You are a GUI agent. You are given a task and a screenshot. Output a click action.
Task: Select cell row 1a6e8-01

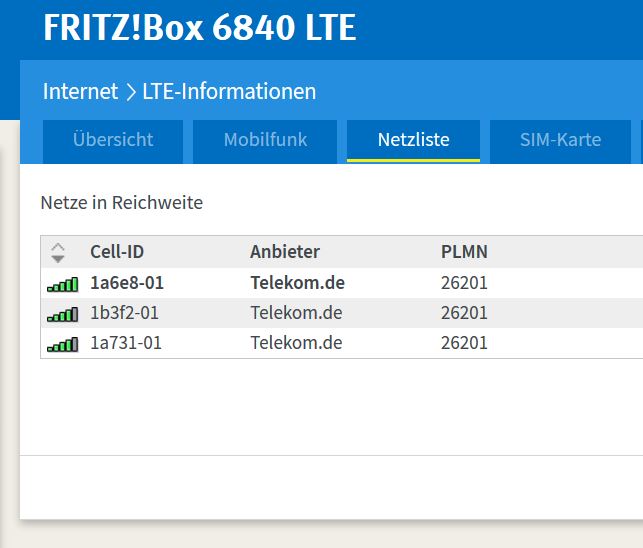coord(342,283)
